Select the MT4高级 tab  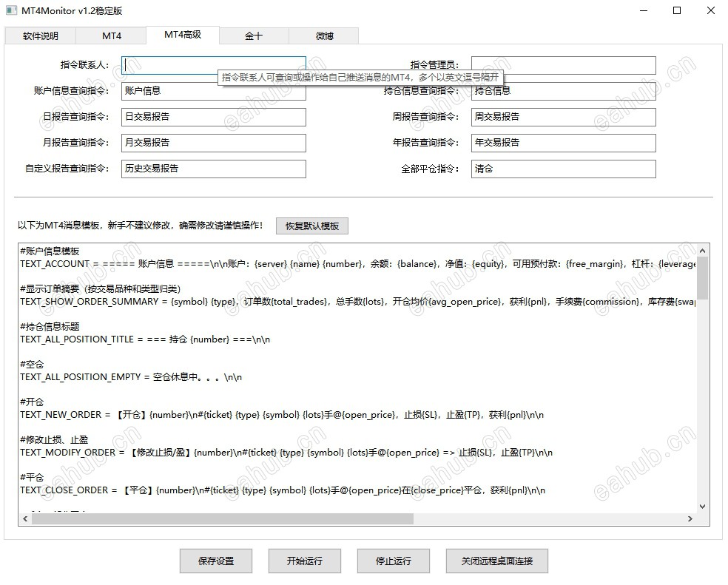point(183,35)
